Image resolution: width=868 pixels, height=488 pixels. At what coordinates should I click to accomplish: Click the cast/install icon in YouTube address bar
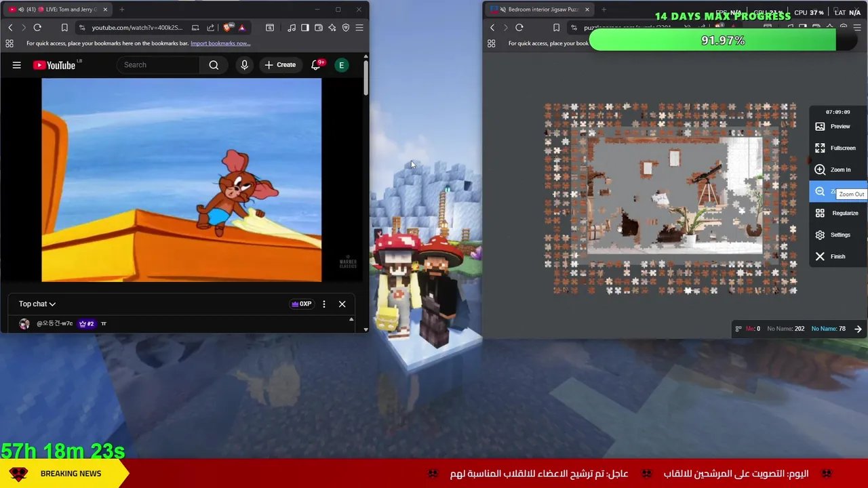coord(195,28)
